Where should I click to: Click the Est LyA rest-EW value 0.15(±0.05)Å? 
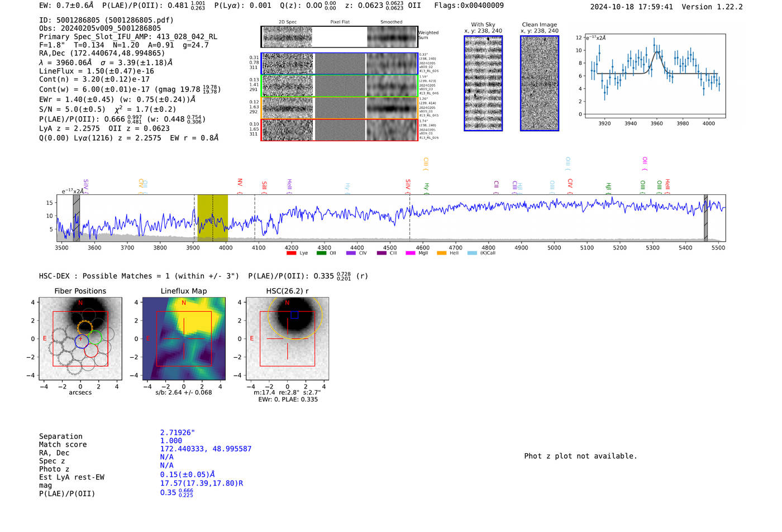[187, 475]
